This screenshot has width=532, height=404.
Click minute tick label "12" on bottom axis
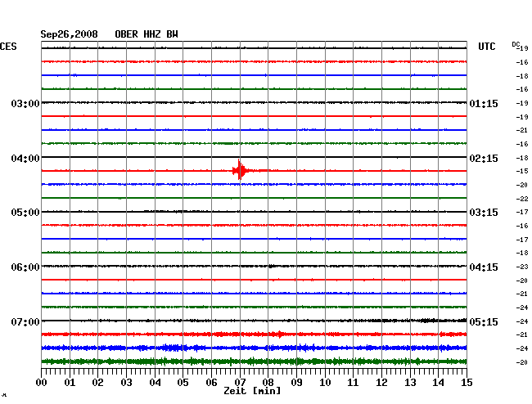coord(381,383)
